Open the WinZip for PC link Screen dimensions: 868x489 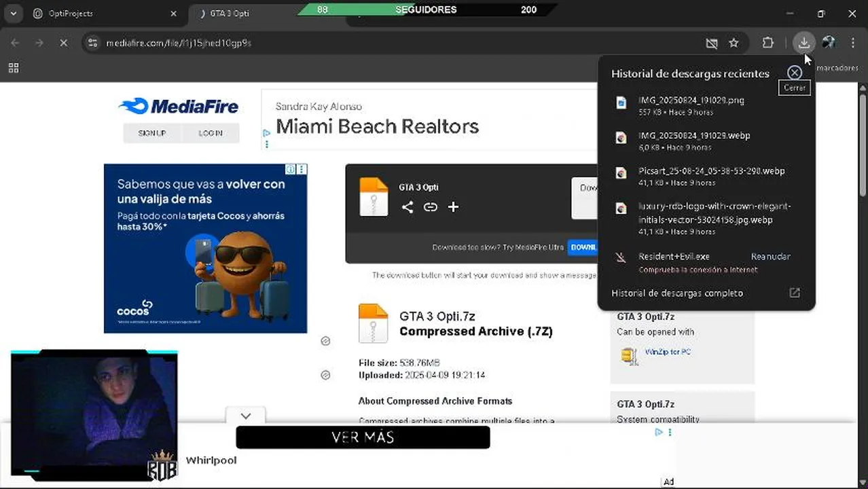[668, 352]
